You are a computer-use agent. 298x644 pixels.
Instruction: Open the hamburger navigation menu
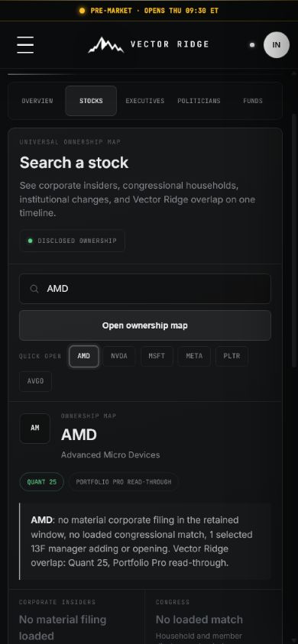coord(25,45)
